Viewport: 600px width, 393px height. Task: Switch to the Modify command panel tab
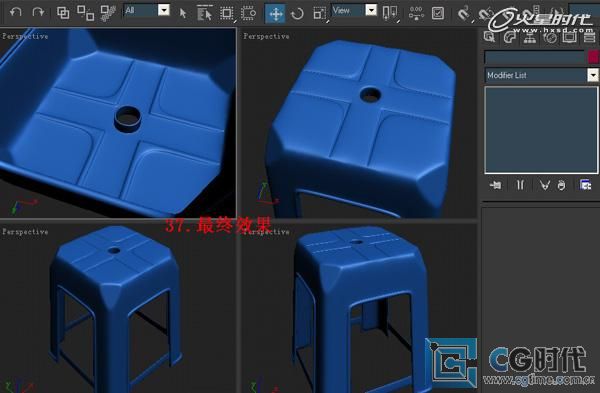510,37
